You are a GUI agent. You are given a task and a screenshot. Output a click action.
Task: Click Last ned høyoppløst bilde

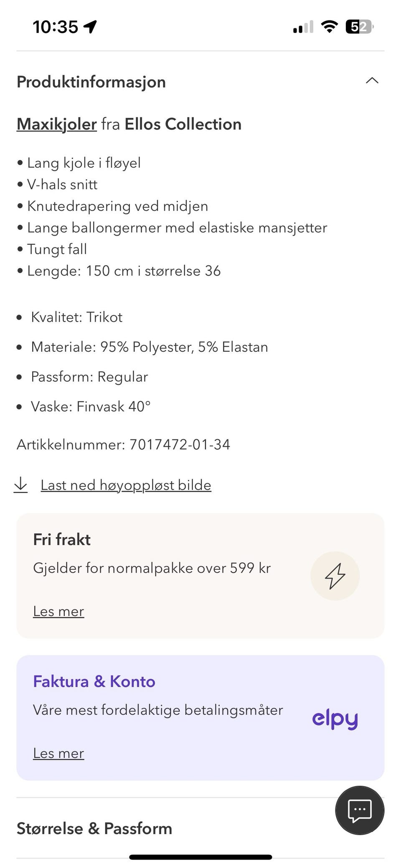[125, 485]
